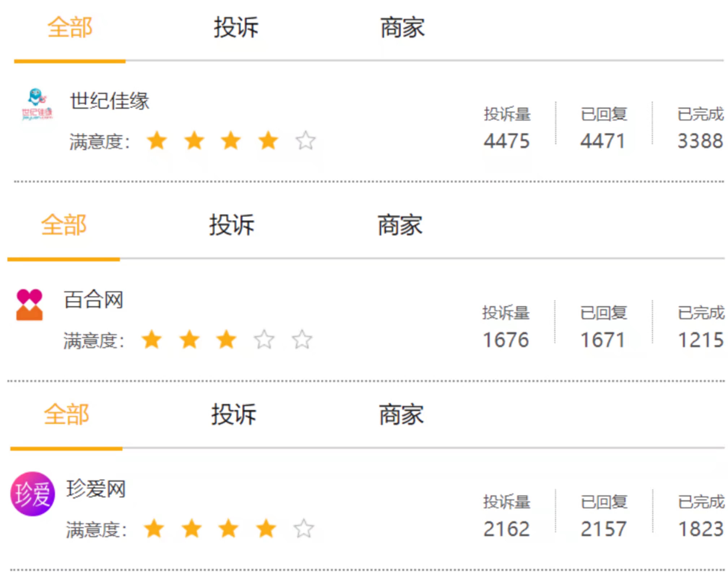The width and height of the screenshot is (728, 576).
Task: Switch to the 投诉 tab above 百合网
Action: 231,225
